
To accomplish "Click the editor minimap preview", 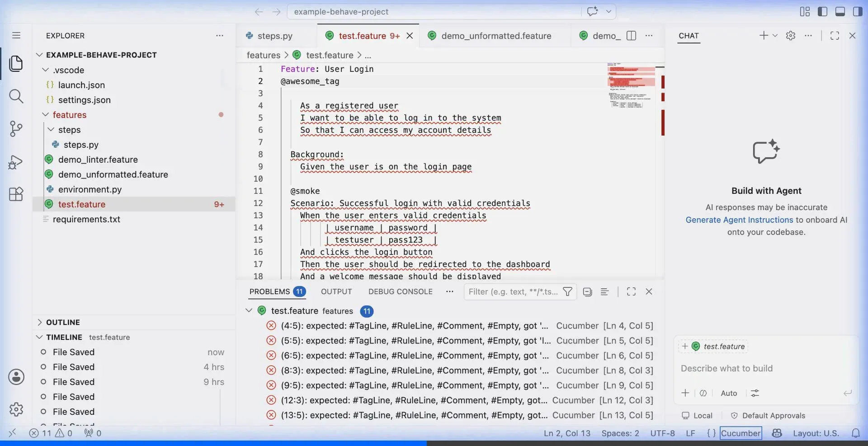I will 631,86.
